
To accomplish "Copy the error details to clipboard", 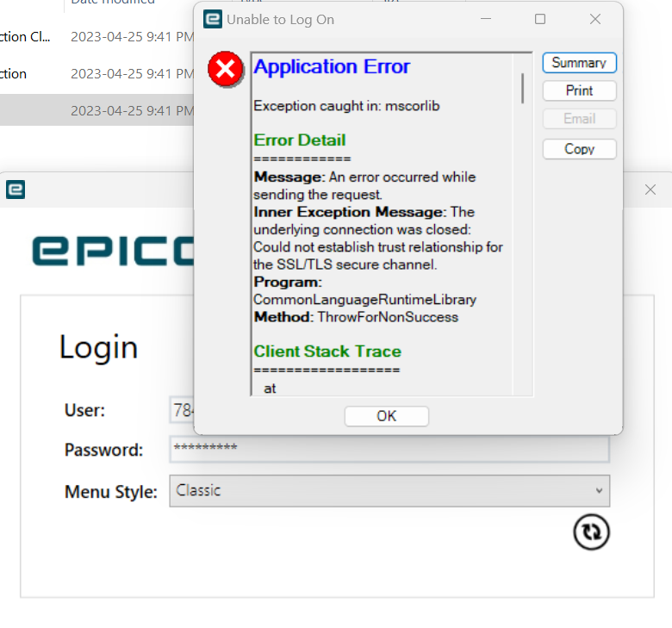I will coord(579,149).
